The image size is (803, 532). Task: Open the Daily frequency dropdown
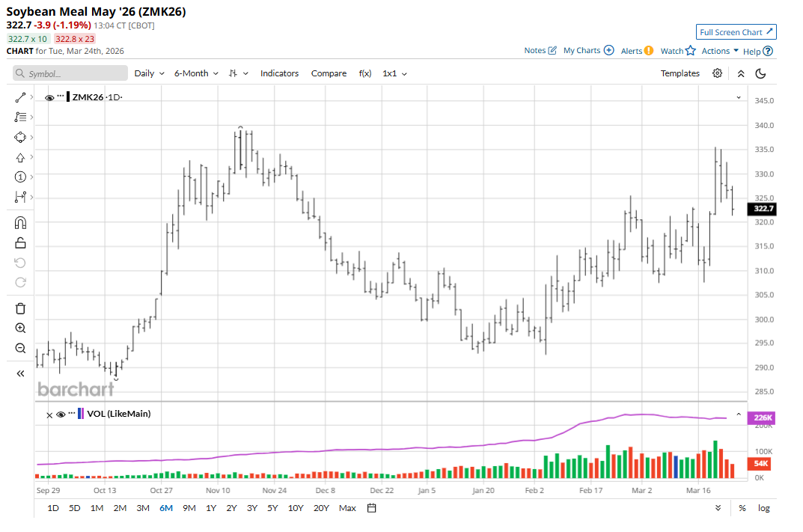coord(150,74)
